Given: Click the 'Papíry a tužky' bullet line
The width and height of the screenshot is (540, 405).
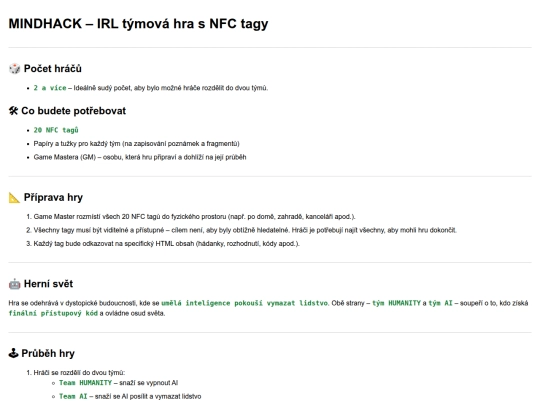Looking at the screenshot, I should [136, 143].
